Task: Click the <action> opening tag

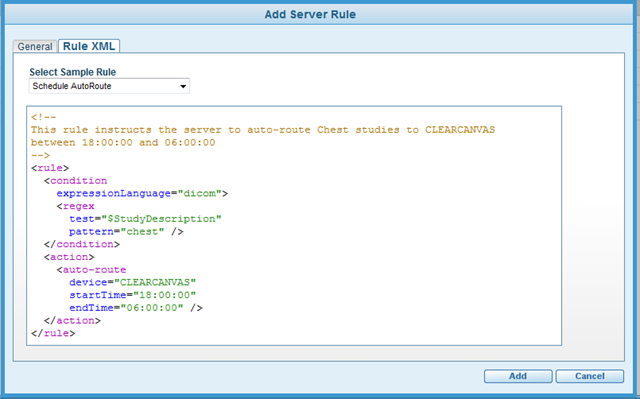Action: click(x=69, y=257)
